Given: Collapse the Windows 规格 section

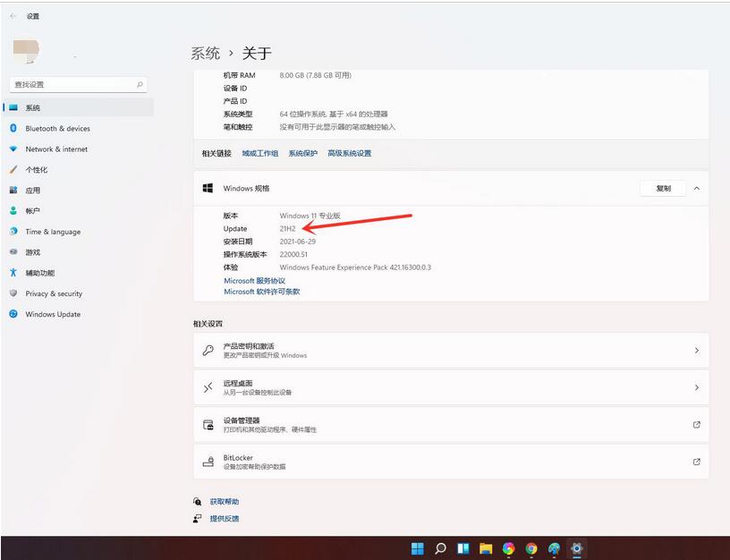Looking at the screenshot, I should (x=697, y=188).
